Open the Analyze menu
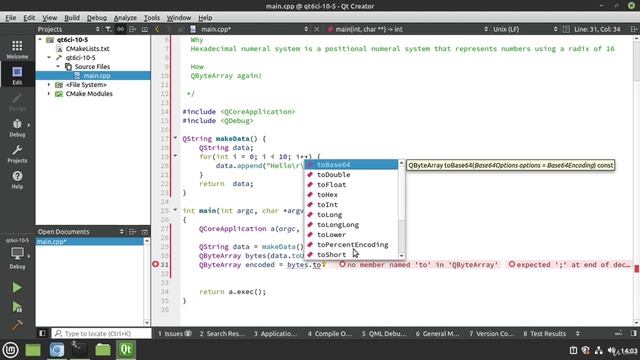The image size is (640, 360). [125, 18]
